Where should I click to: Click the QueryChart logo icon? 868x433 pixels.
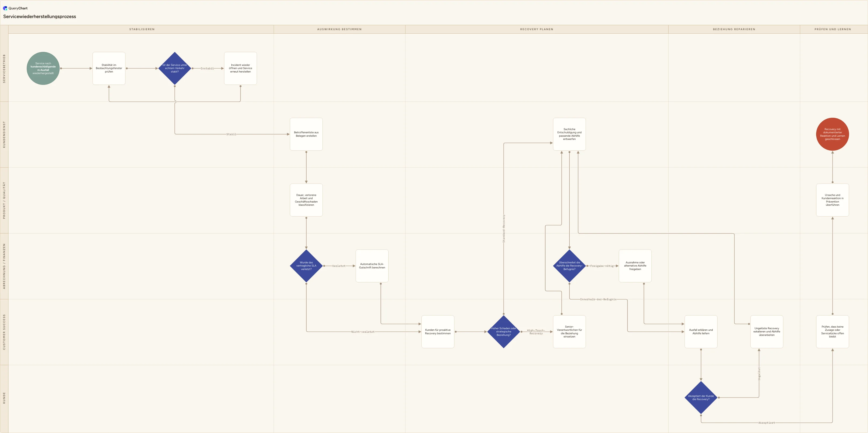click(5, 8)
